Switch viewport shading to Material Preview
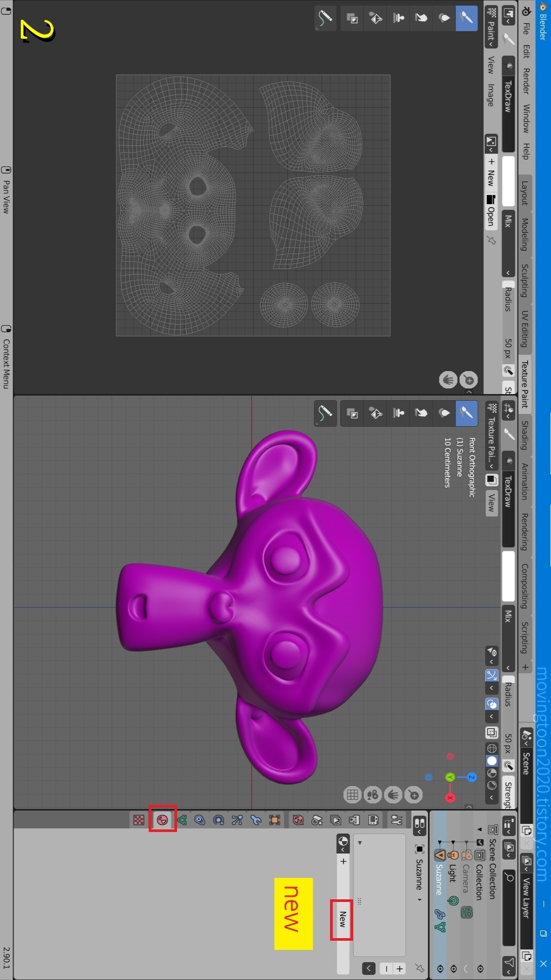 (492, 773)
